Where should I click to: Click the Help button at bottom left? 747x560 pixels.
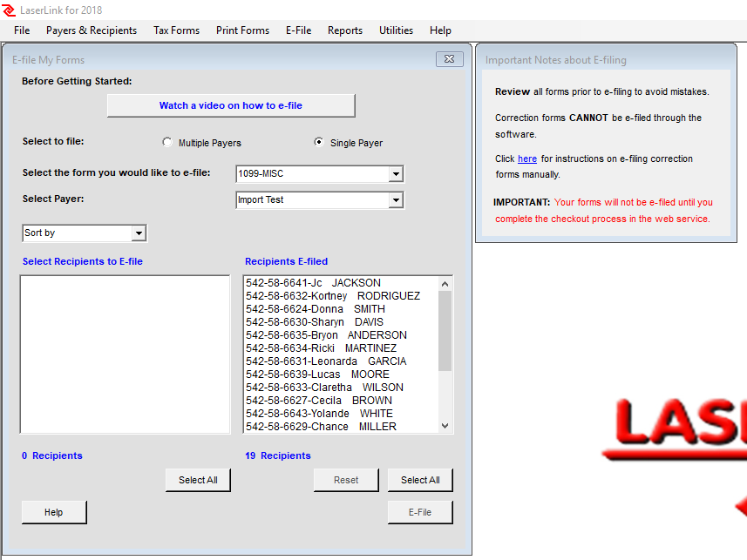54,512
